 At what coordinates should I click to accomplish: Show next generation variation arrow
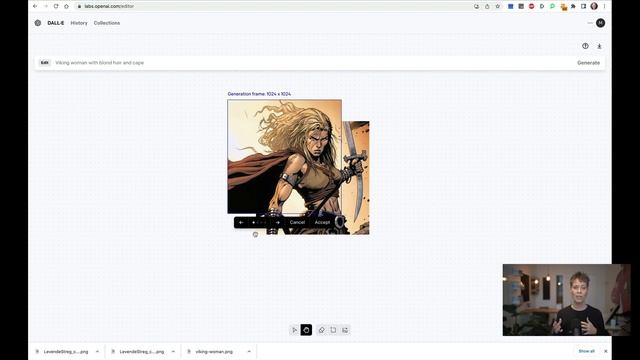click(x=278, y=222)
